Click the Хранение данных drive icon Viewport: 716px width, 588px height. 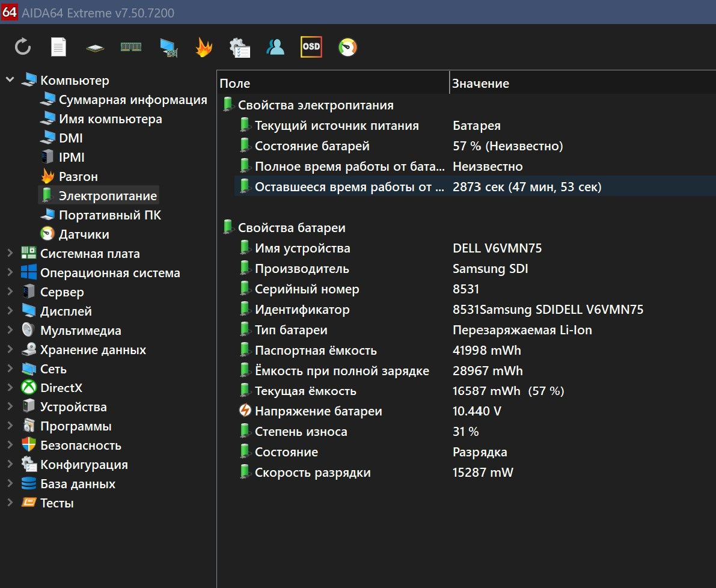click(x=29, y=349)
